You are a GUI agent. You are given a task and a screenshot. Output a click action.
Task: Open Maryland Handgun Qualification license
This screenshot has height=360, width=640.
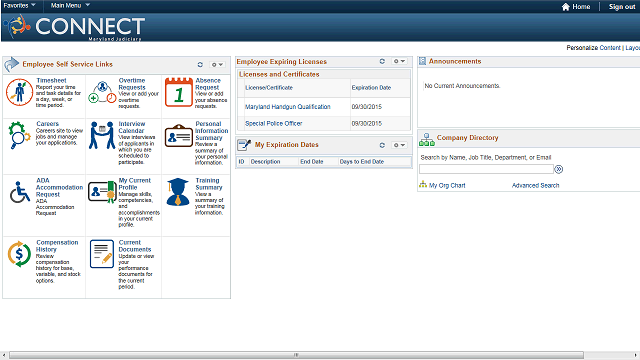[x=287, y=107]
